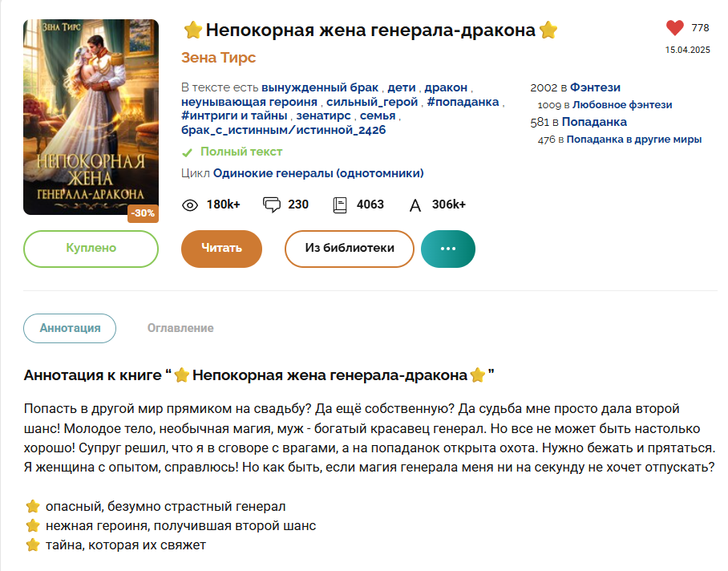Open the Фэнтези genre link
728x571 pixels.
(595, 87)
